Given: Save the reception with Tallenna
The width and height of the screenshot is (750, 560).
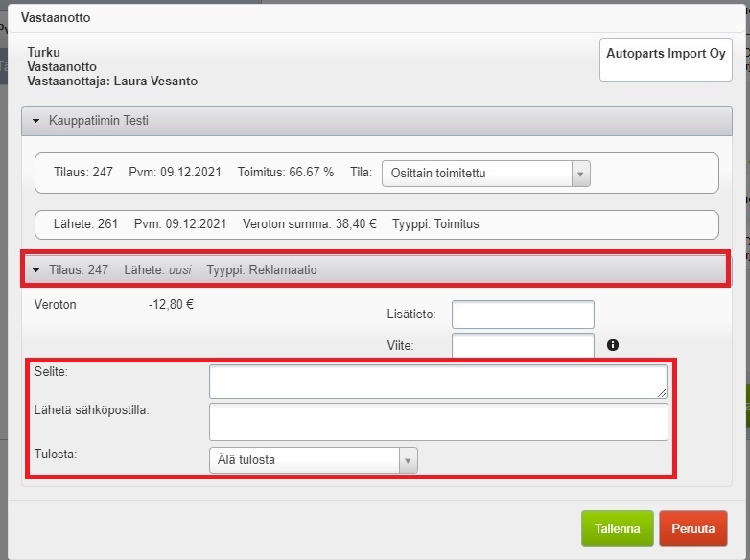Looking at the screenshot, I should pos(617,528).
